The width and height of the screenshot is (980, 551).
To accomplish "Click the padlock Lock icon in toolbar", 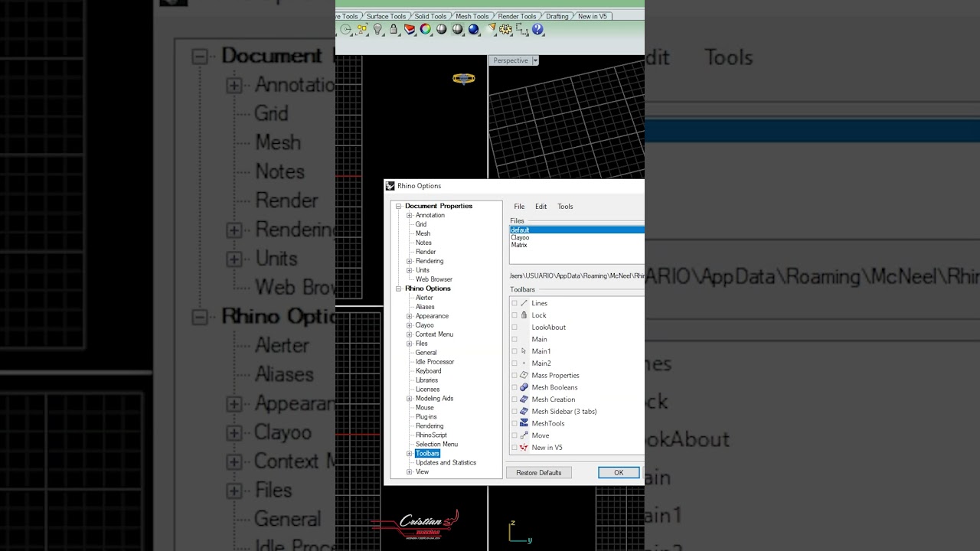I will coord(394,29).
